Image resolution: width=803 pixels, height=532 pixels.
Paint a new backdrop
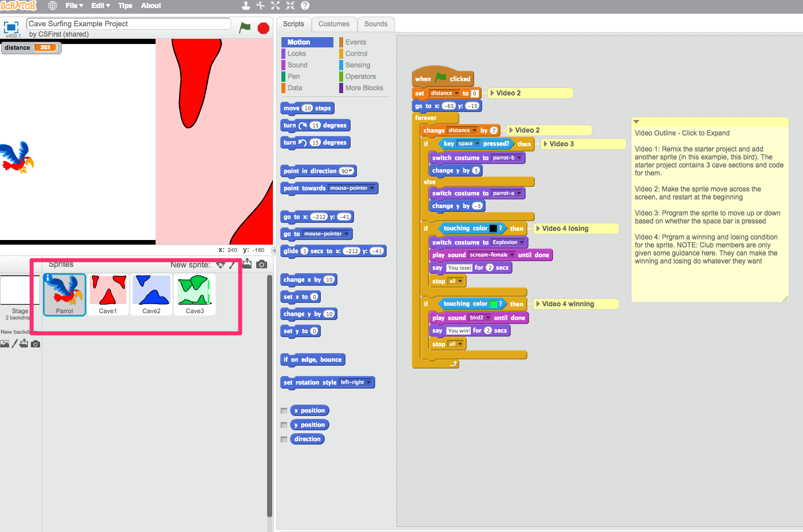(15, 343)
